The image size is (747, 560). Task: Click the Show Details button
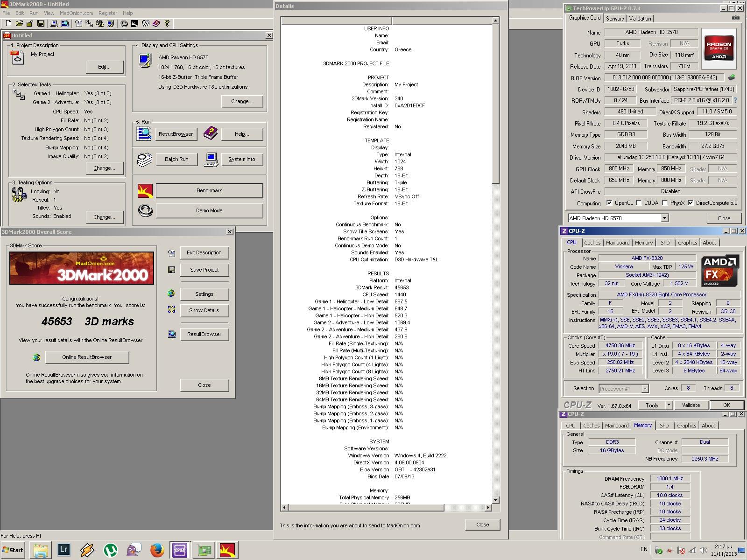[204, 310]
